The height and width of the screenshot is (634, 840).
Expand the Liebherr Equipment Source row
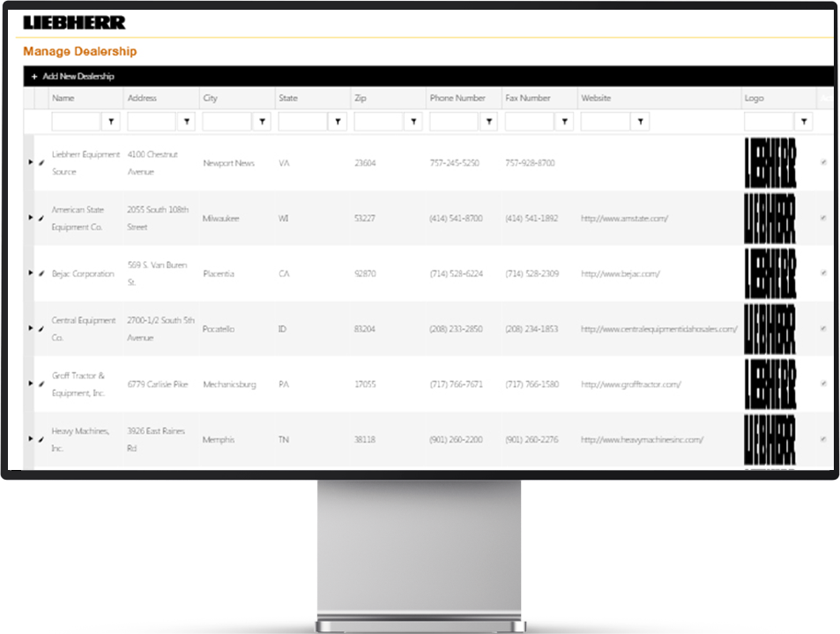pos(29,163)
